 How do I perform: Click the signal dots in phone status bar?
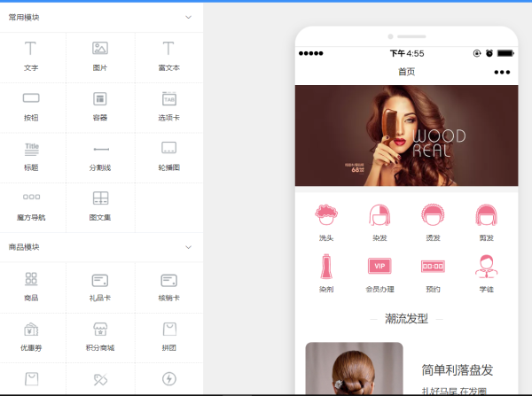pos(311,53)
